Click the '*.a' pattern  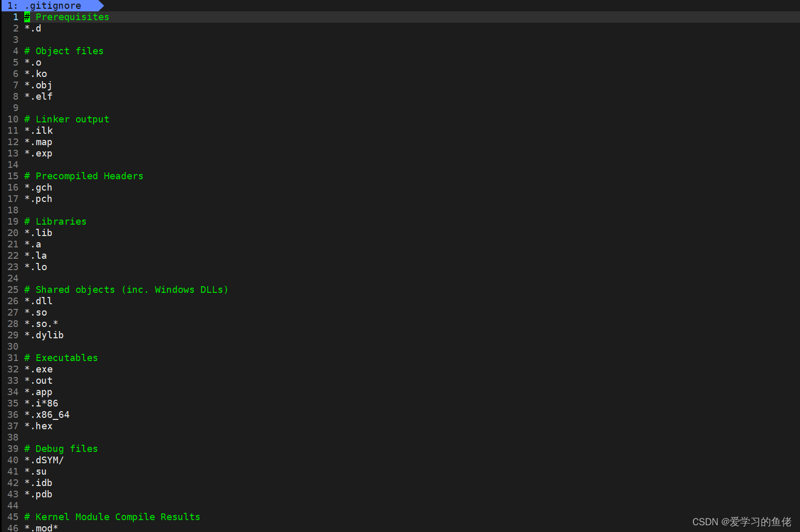(33, 244)
